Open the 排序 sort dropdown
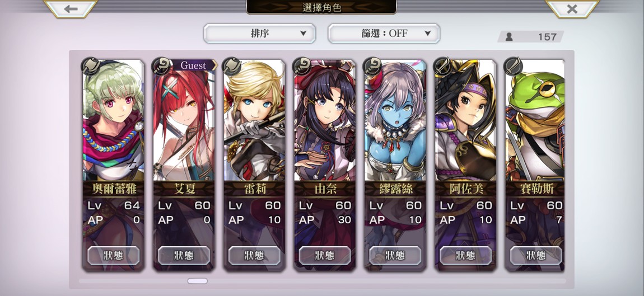This screenshot has height=296, width=644. [x=260, y=33]
